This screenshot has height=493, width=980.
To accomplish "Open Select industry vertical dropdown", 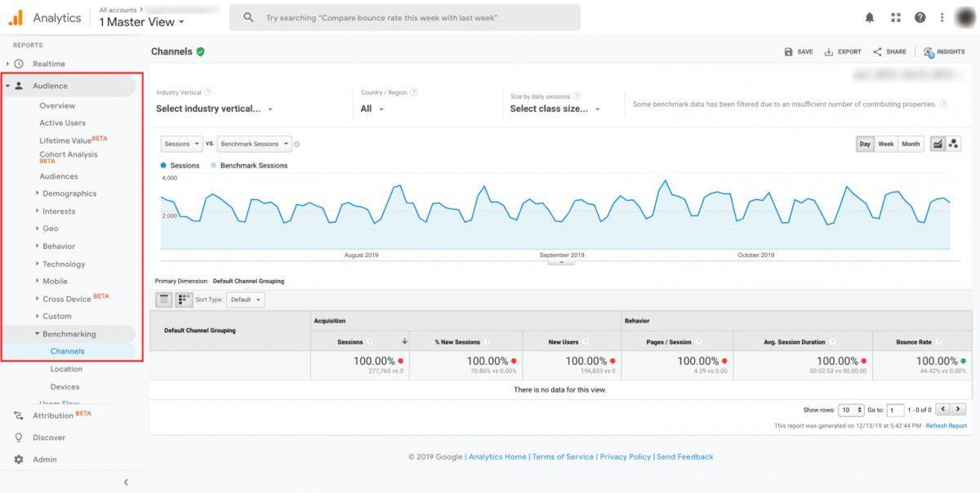I will (215, 109).
